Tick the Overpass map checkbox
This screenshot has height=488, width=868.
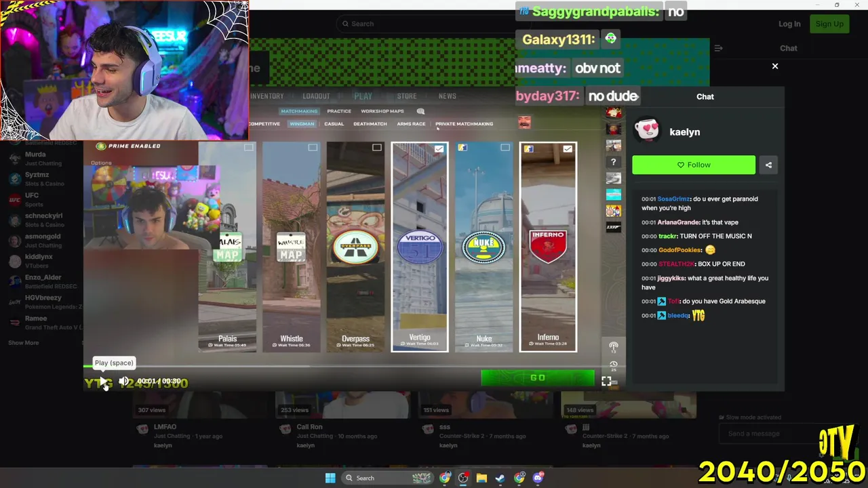(x=376, y=147)
